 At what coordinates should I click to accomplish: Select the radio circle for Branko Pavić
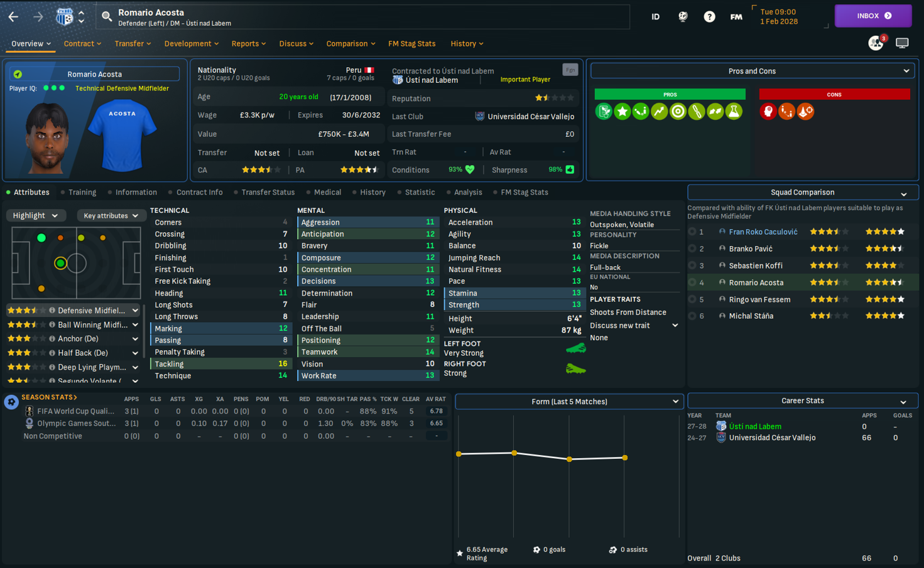click(x=692, y=249)
